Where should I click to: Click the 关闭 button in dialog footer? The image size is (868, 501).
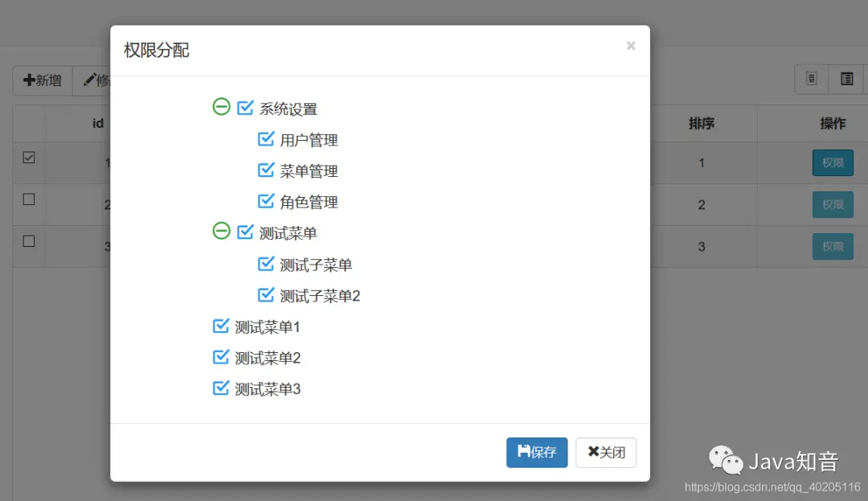pos(606,452)
